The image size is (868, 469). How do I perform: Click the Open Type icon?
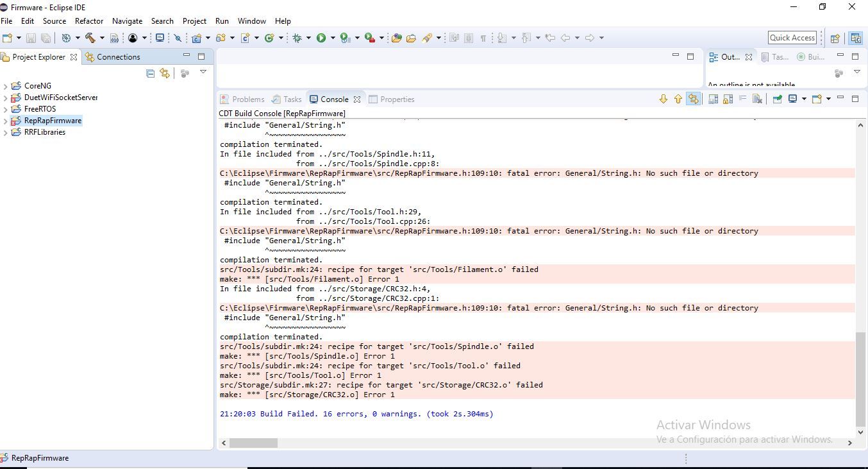(x=396, y=38)
